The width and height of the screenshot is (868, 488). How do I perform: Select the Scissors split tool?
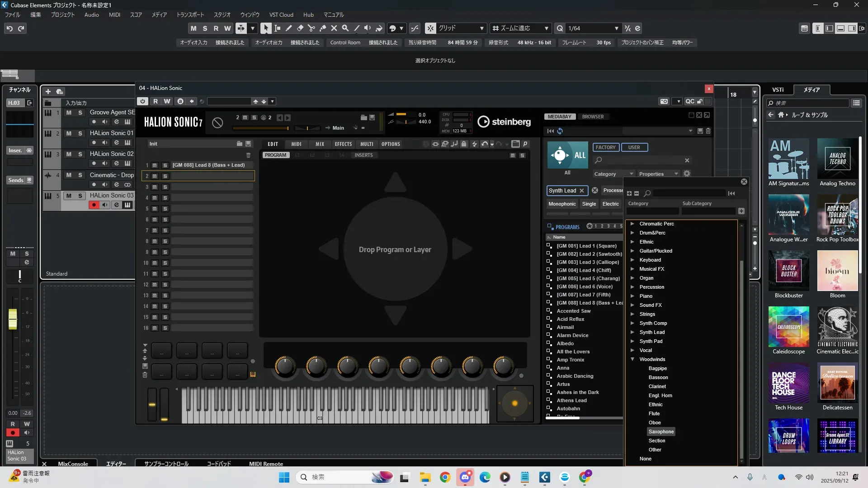click(311, 28)
